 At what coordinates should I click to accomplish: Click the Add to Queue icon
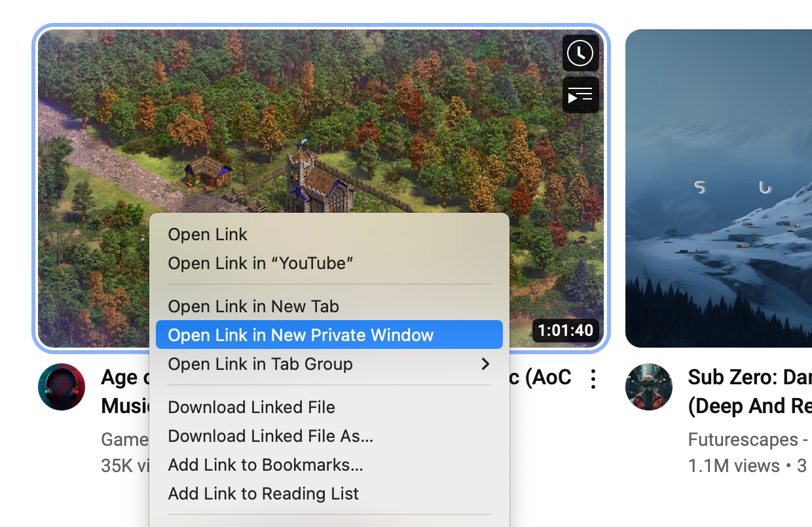pos(580,96)
